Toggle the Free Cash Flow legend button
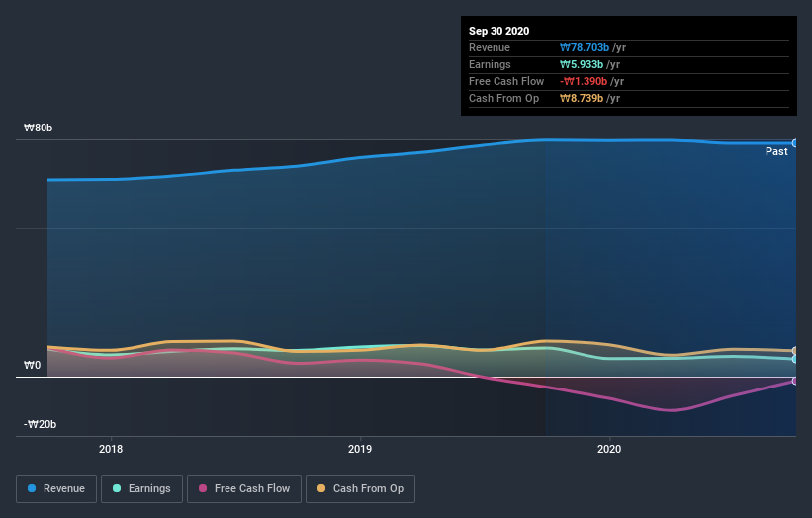 point(244,489)
